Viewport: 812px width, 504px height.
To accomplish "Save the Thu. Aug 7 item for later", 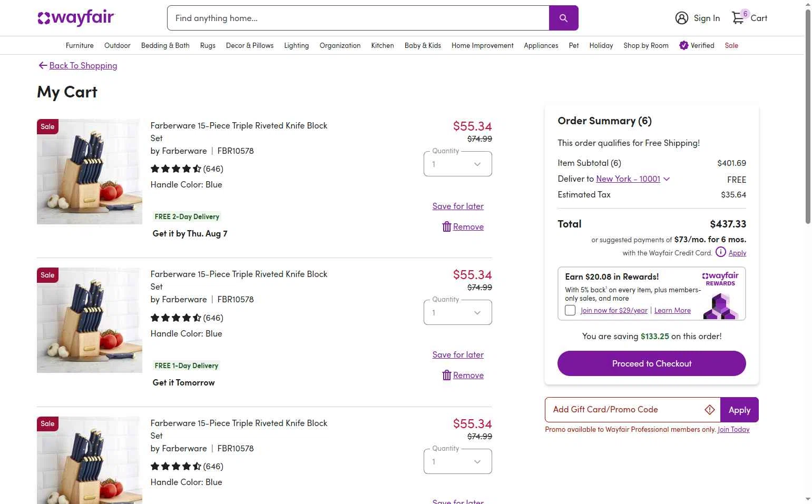I will click(x=458, y=206).
